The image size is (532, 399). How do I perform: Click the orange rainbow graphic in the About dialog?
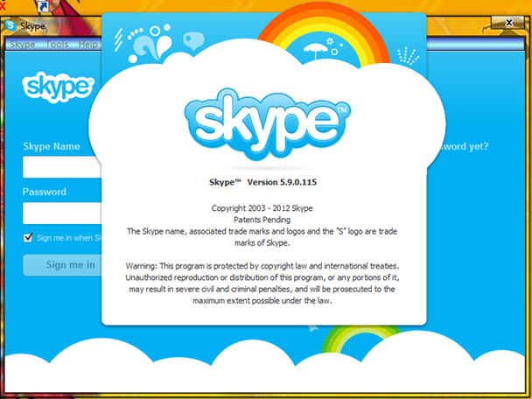[324, 36]
